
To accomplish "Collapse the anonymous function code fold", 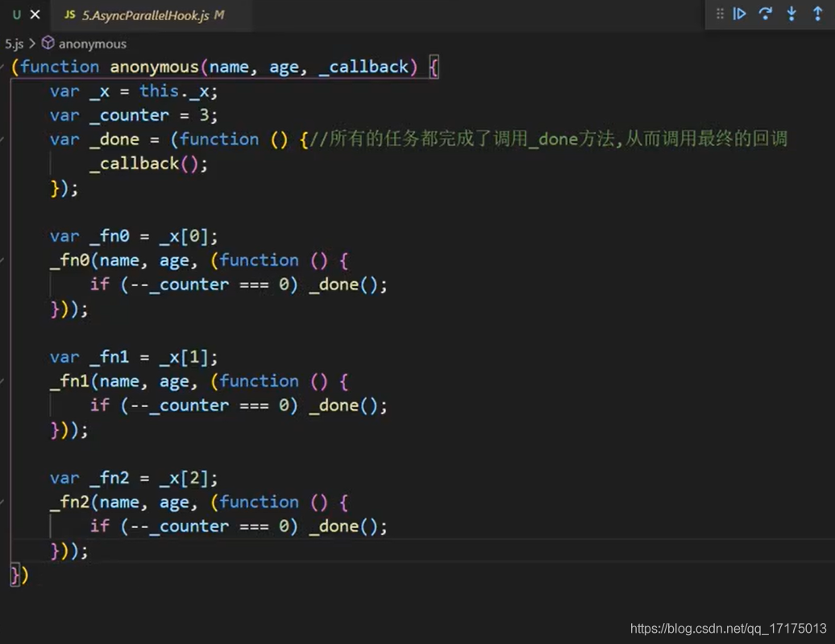I will click(4, 66).
